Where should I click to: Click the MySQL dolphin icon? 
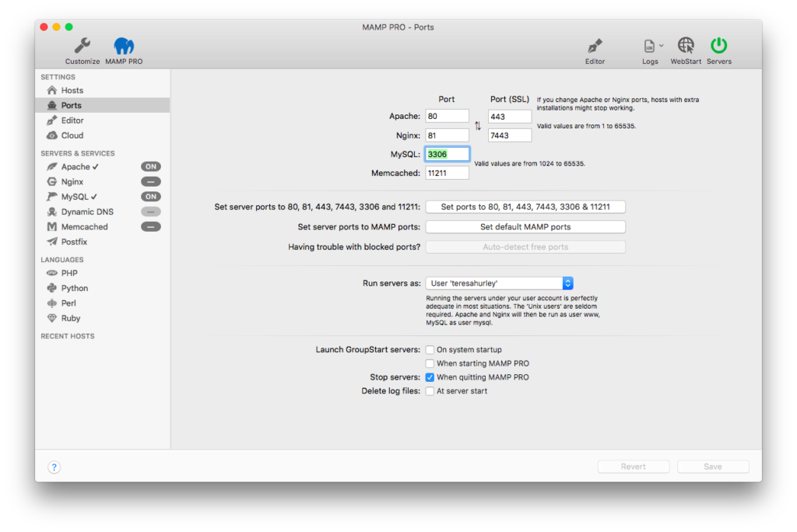pyautogui.click(x=52, y=197)
